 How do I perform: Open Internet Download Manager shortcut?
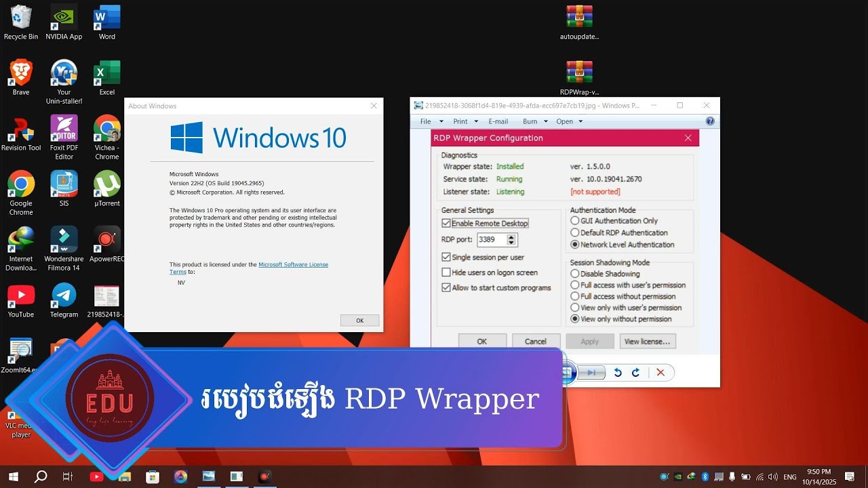[21, 249]
